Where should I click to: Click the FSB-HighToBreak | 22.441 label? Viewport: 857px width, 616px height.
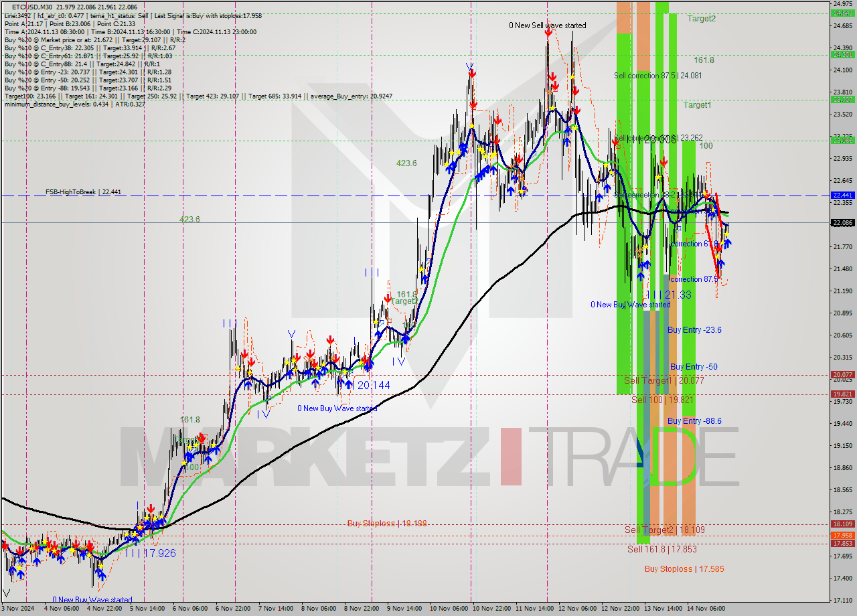(x=84, y=192)
